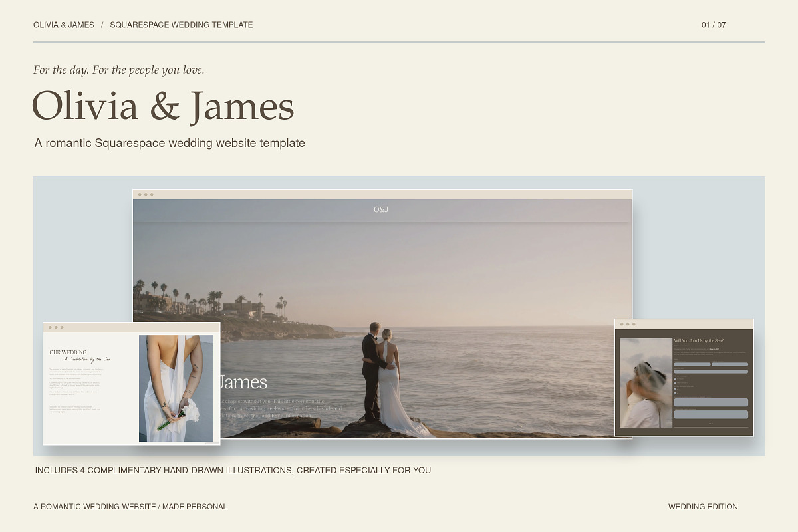Select the first attendance radio option
Screen dimensions: 798x532
click(675, 379)
